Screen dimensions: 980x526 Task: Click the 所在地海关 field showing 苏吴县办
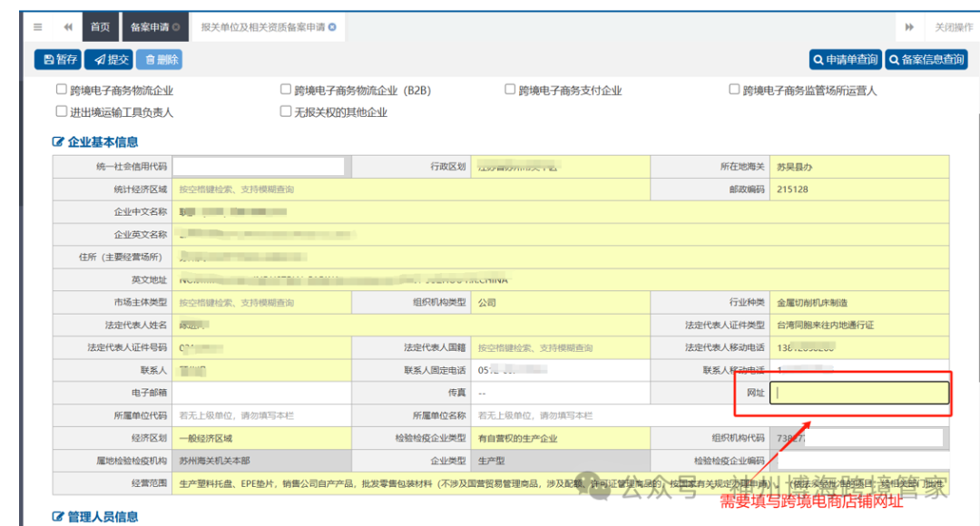pyautogui.click(x=859, y=166)
